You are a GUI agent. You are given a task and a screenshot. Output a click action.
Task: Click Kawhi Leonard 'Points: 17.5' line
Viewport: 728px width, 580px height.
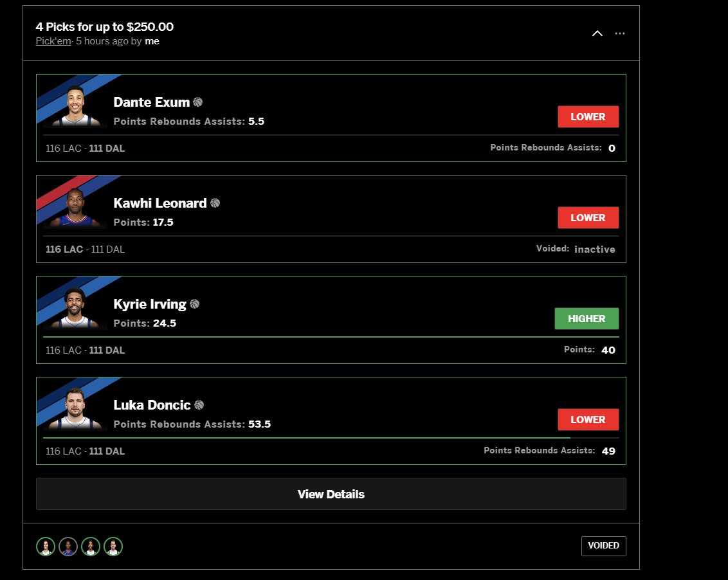point(143,222)
